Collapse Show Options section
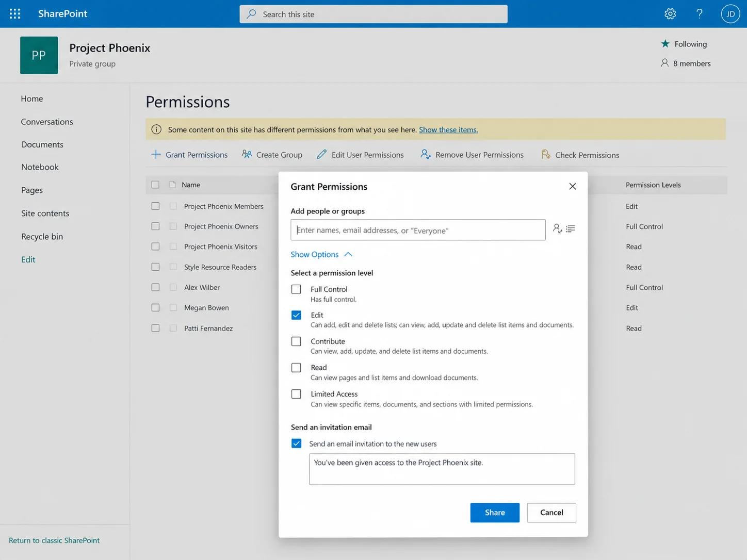Viewport: 747px width, 560px height. [321, 254]
